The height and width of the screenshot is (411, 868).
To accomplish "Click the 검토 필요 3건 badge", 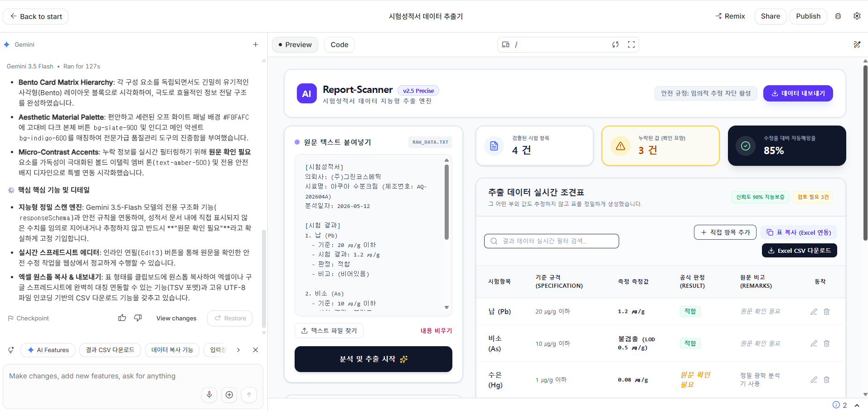I will [813, 197].
